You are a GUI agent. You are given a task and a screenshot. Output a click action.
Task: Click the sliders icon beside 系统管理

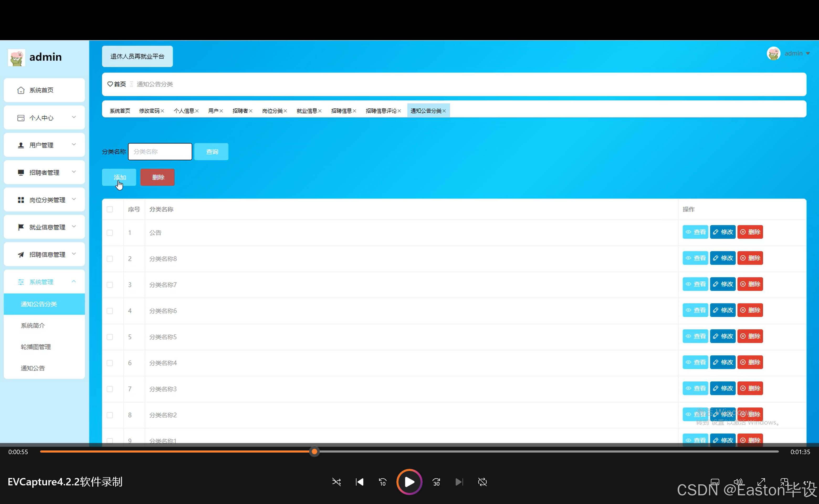click(21, 282)
